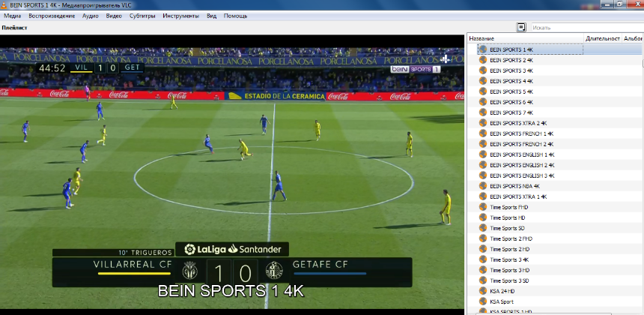
Task: Select the BEIN SPORTS 4 4K playlist entry
Action: point(511,82)
